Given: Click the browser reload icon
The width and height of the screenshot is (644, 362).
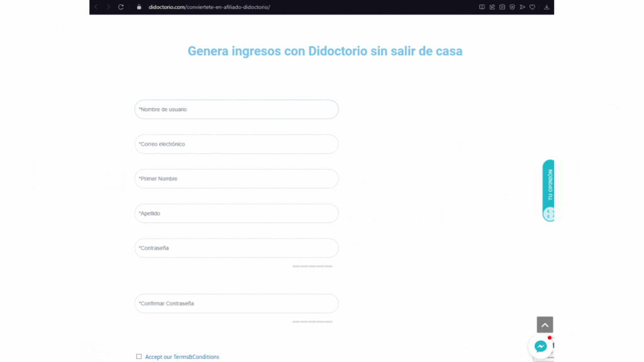Looking at the screenshot, I should click(x=121, y=7).
